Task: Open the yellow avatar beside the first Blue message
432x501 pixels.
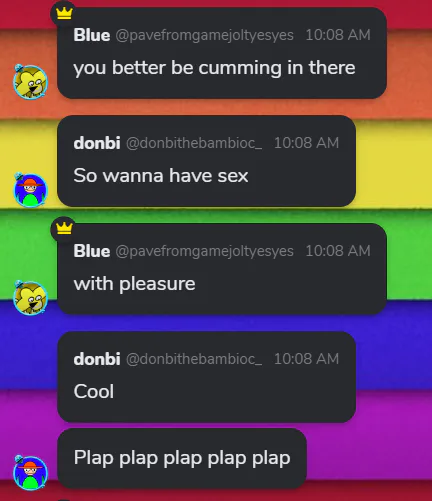Action: [30, 82]
